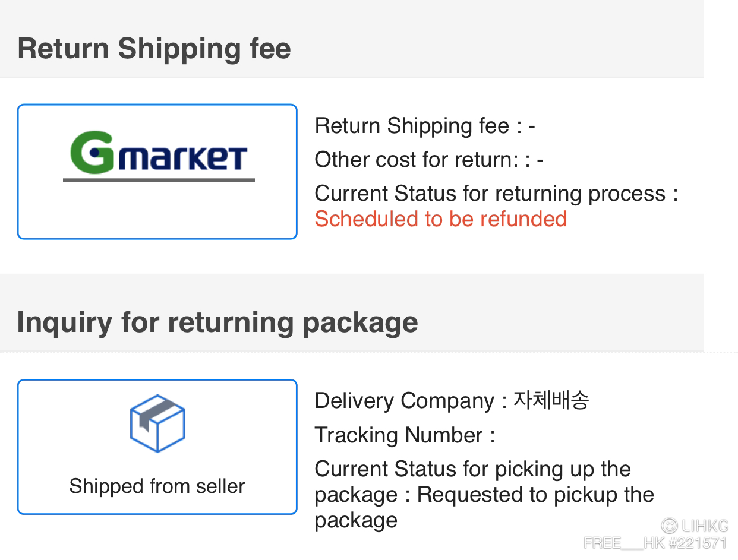Click the blue market lettering in logo
The width and height of the screenshot is (738, 560).
pos(182,159)
